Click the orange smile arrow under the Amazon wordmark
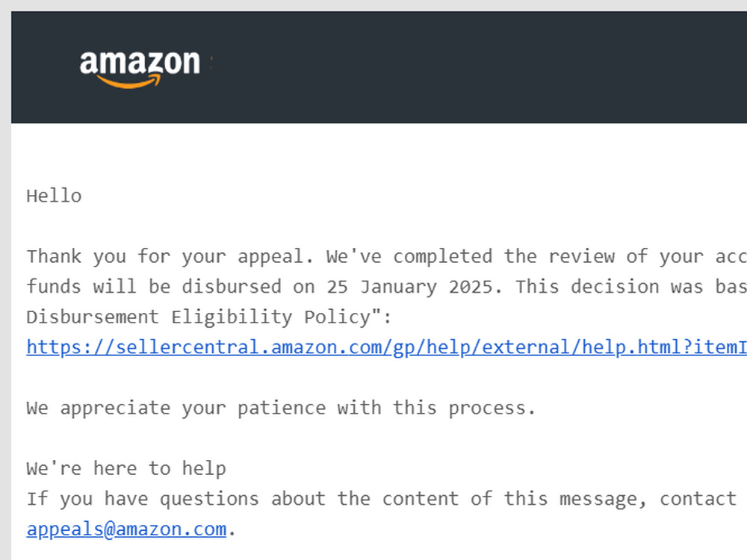The width and height of the screenshot is (747, 560). pos(128,81)
